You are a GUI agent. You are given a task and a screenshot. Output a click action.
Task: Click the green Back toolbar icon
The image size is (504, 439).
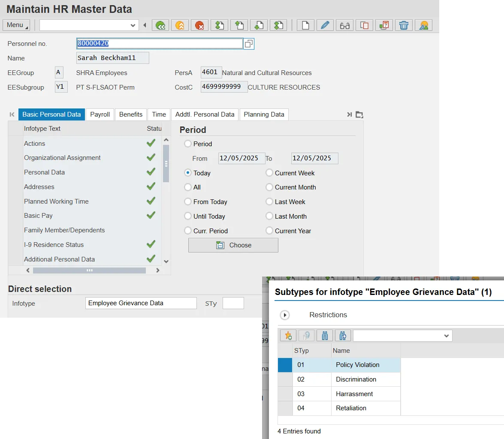coord(160,25)
